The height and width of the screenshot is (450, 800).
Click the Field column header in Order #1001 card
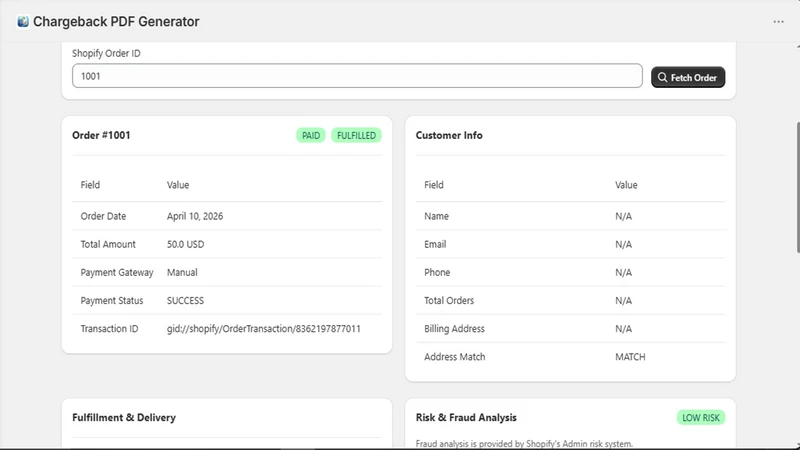tap(90, 185)
